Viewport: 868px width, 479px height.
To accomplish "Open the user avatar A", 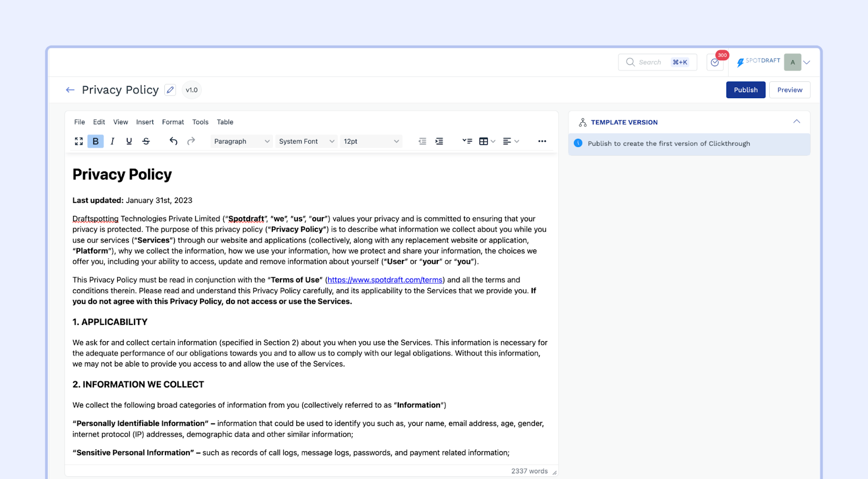I will point(793,62).
